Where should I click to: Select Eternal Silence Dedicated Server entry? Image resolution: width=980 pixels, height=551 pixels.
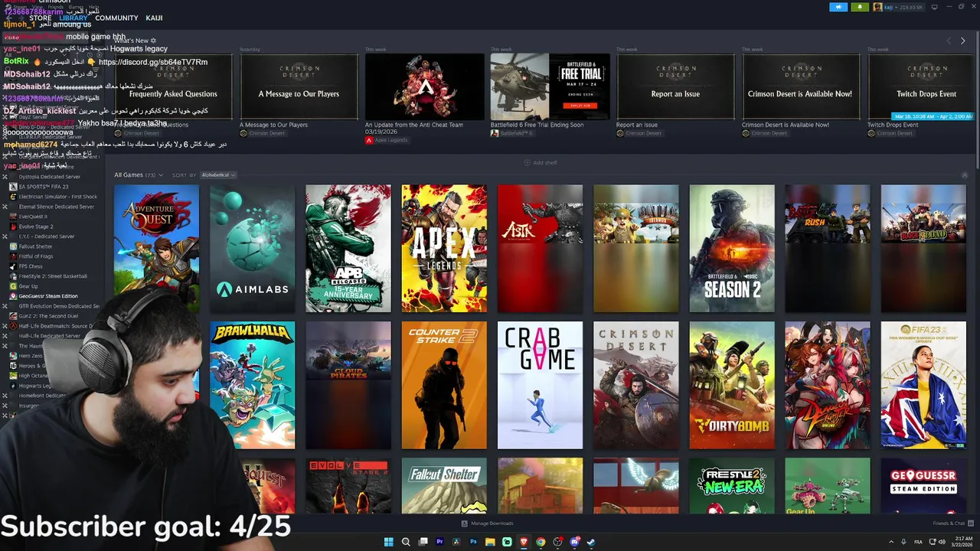click(x=57, y=207)
